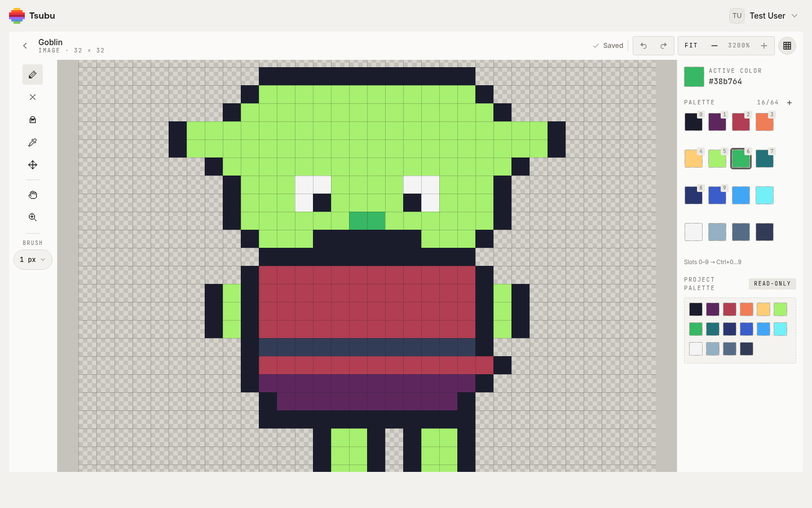
Task: Click the Saved status indicator
Action: coord(608,46)
